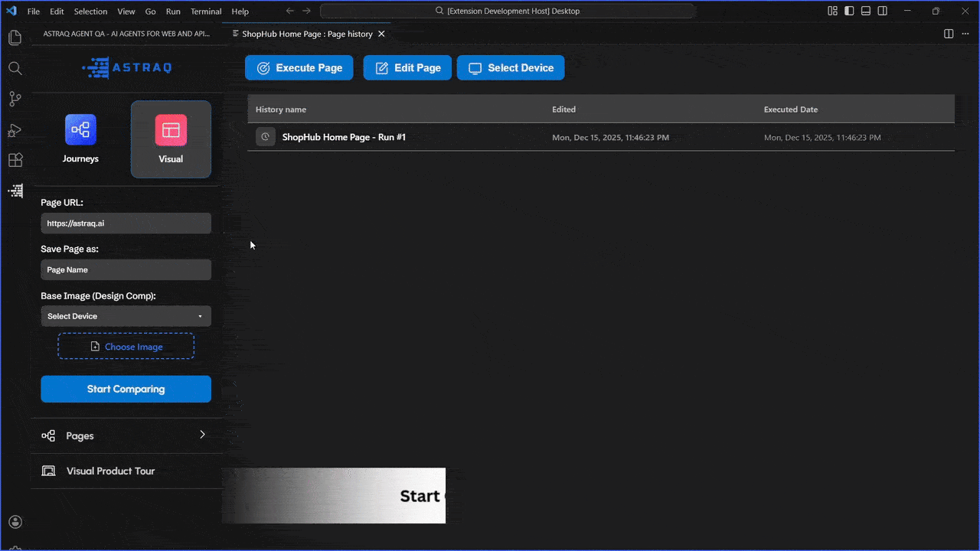Open the Search icon in the activity bar
The image size is (980, 551).
(x=15, y=68)
